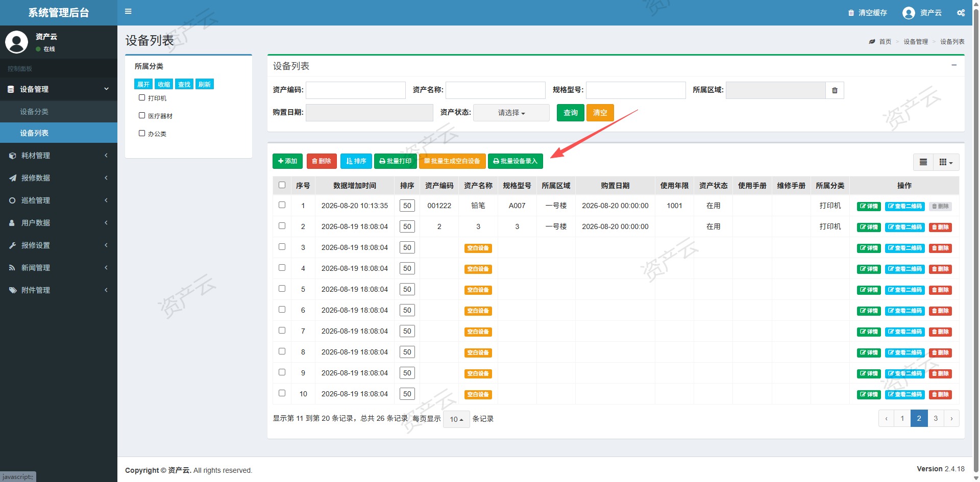The image size is (980, 482).
Task: Focus the 规格型号 input field
Action: 635,90
